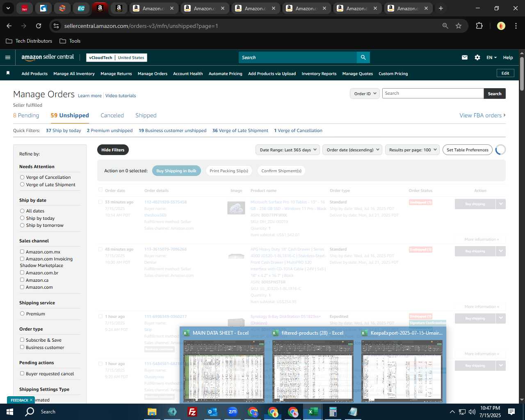
Task: Open a new browser tab
Action: (441, 8)
